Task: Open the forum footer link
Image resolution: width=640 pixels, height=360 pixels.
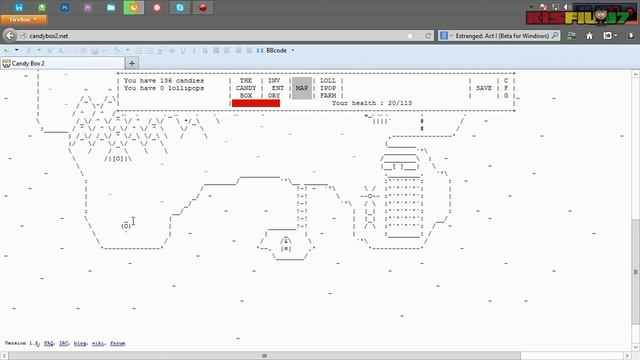Action: point(118,343)
